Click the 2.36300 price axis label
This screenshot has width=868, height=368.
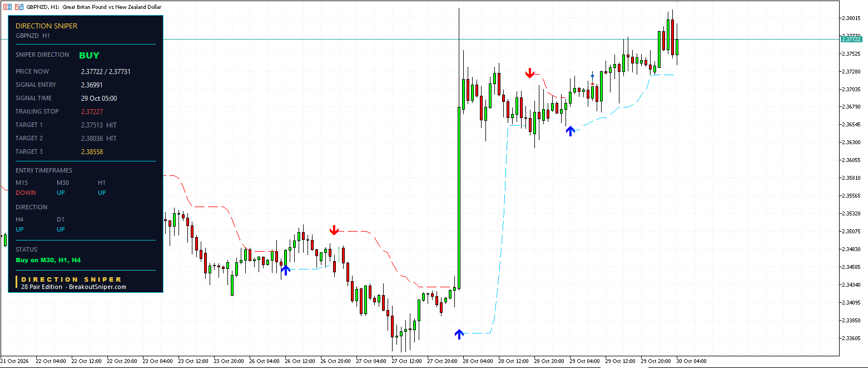(851, 143)
